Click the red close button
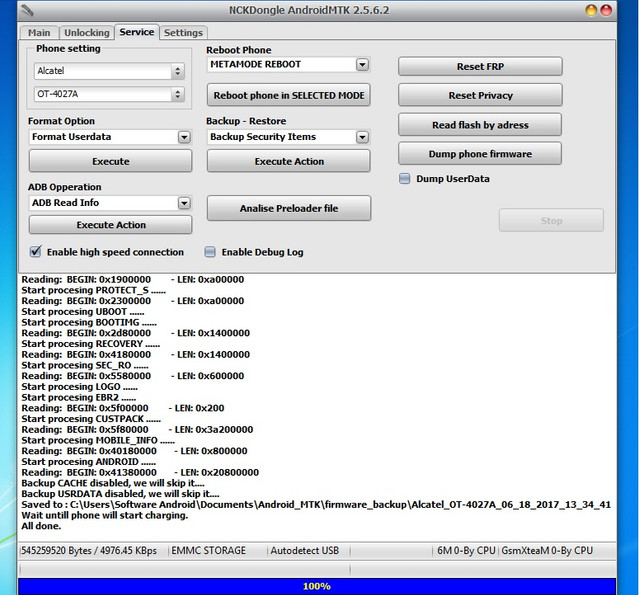Screen dimensions: 640x595 606,10
